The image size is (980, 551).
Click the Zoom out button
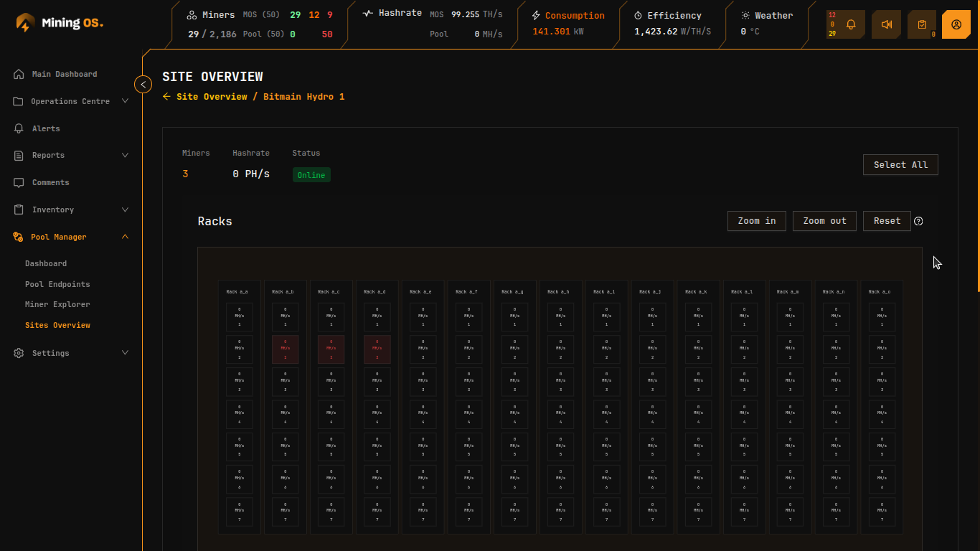824,221
